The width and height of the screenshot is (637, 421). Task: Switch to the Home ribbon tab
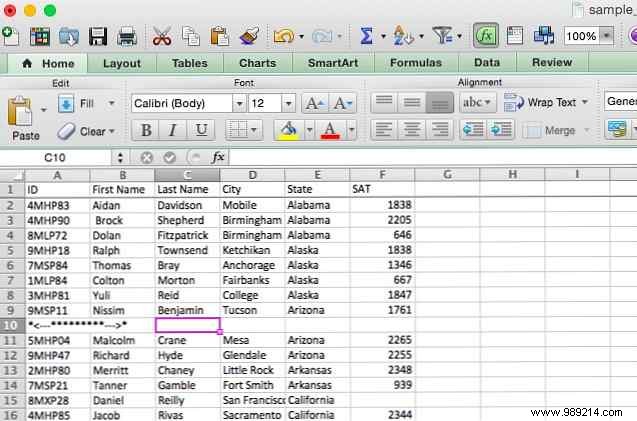point(48,63)
